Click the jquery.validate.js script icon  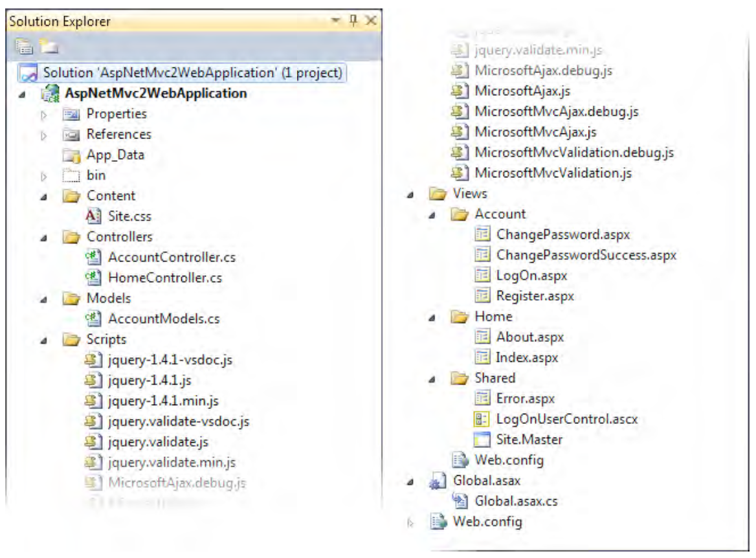tap(93, 441)
